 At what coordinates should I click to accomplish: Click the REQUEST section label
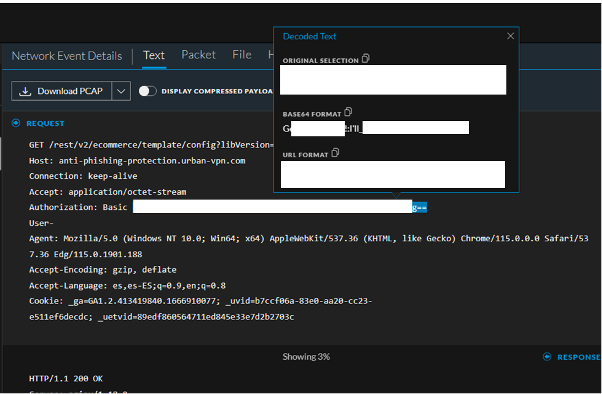point(45,123)
